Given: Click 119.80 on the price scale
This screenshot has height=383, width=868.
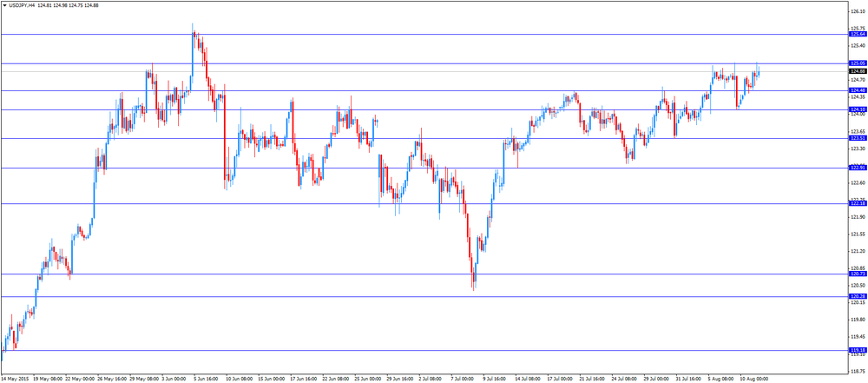Looking at the screenshot, I should coord(858,320).
